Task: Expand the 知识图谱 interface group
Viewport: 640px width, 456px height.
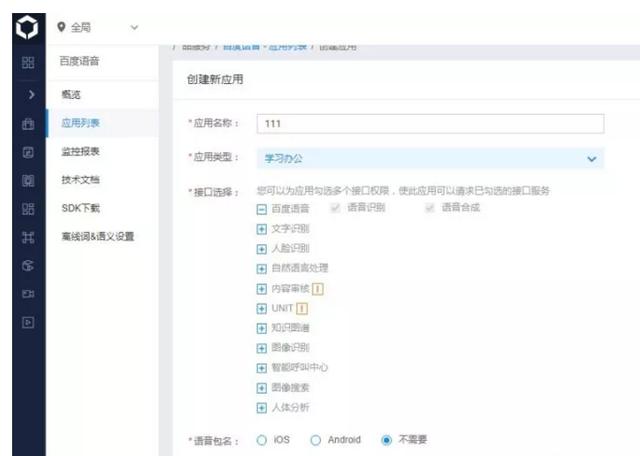Action: [262, 328]
